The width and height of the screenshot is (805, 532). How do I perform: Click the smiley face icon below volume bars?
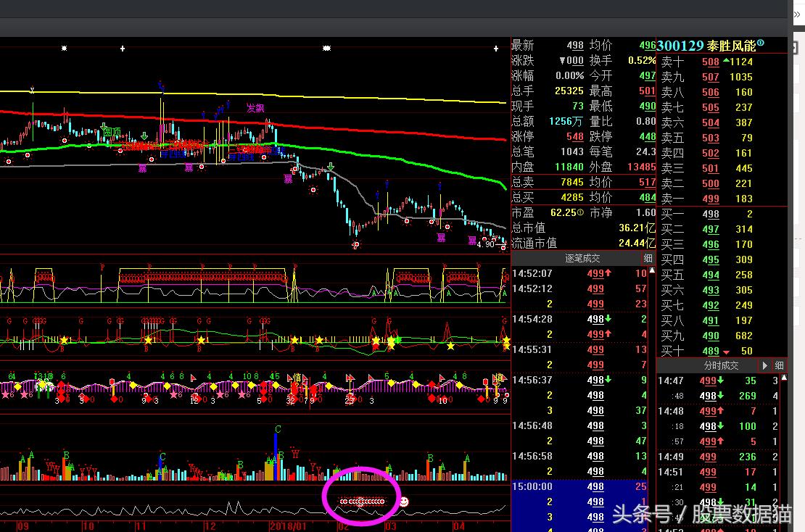[405, 501]
